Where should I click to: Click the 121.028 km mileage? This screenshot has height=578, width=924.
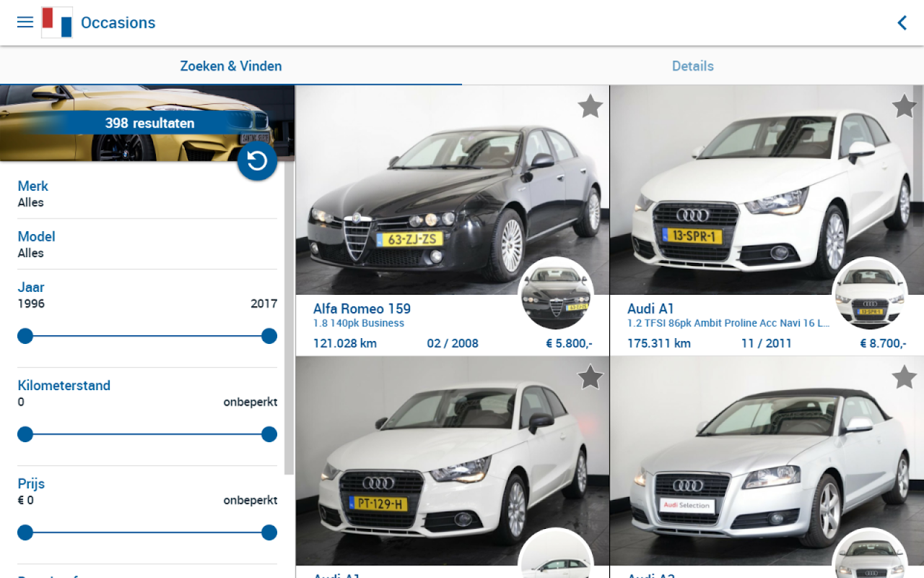[x=345, y=343]
